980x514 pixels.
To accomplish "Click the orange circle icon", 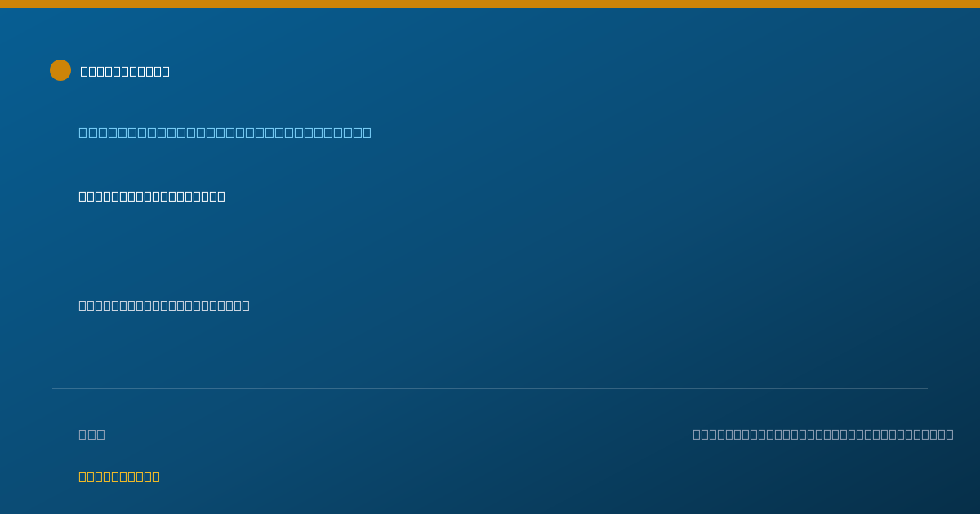I will 60,70.
